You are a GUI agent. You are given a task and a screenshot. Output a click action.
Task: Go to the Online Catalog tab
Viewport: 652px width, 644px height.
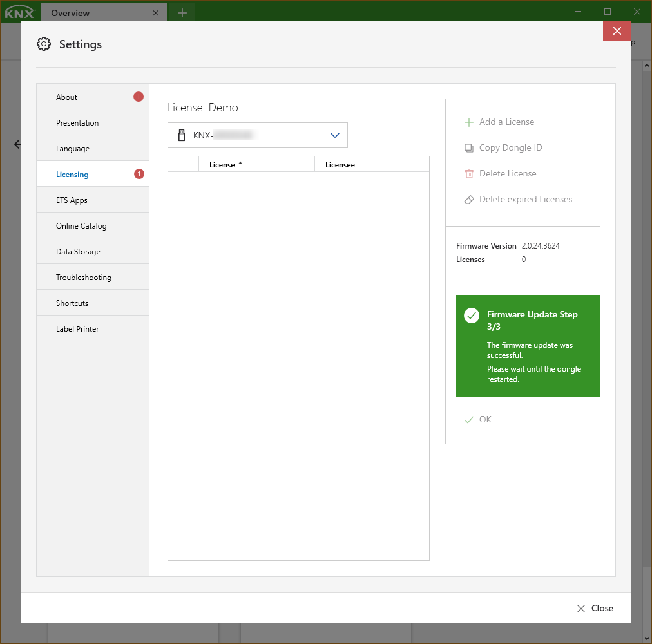tap(93, 226)
